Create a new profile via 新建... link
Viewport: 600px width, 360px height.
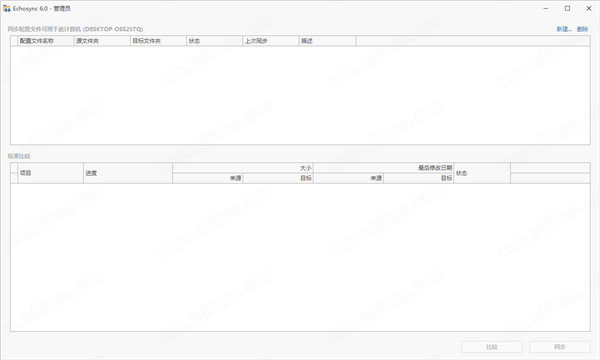pos(564,29)
